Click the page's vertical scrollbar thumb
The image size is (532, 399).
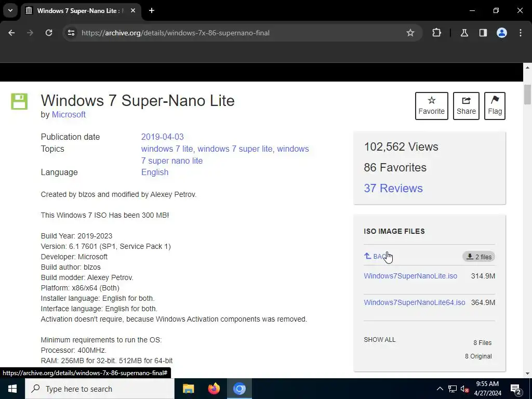tap(527, 95)
